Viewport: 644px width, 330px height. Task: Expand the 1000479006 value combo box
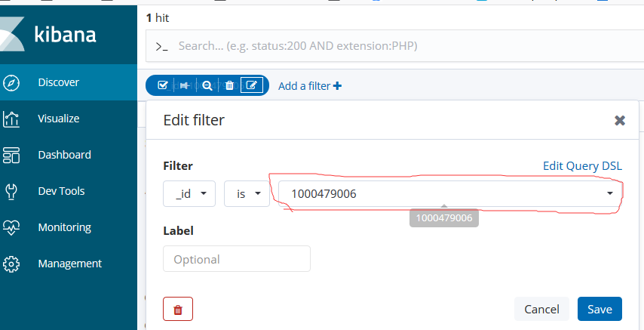click(x=609, y=194)
